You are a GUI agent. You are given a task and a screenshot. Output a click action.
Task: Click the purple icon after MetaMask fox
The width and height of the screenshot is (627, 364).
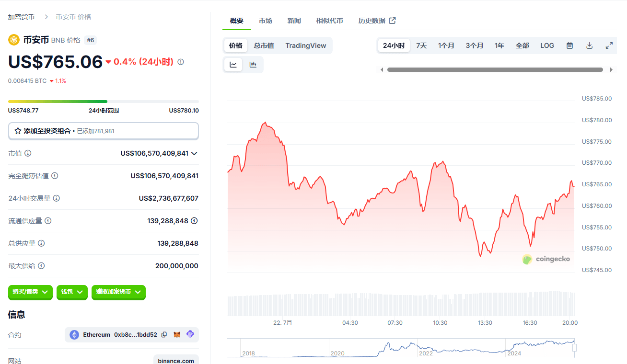point(190,334)
